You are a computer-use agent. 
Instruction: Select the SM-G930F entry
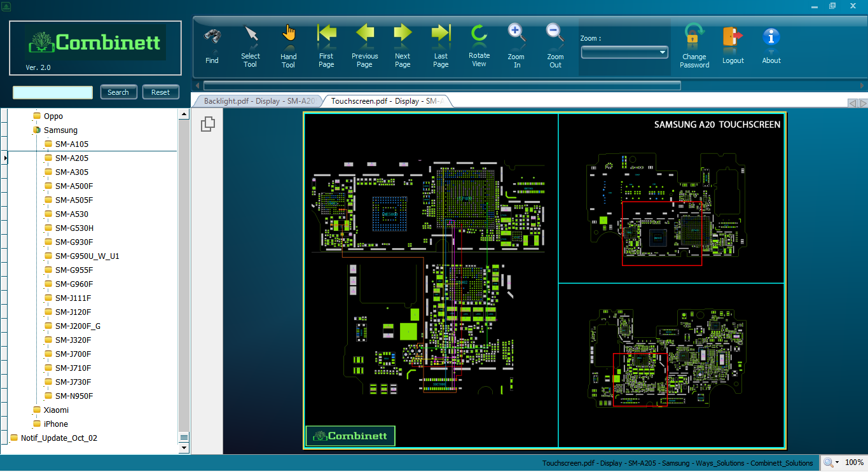coord(74,242)
